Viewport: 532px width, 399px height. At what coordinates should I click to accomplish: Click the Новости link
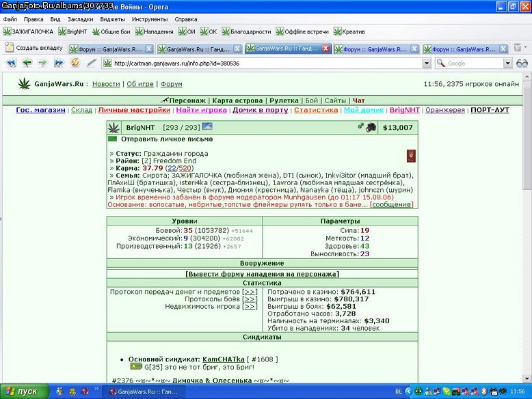click(x=106, y=84)
